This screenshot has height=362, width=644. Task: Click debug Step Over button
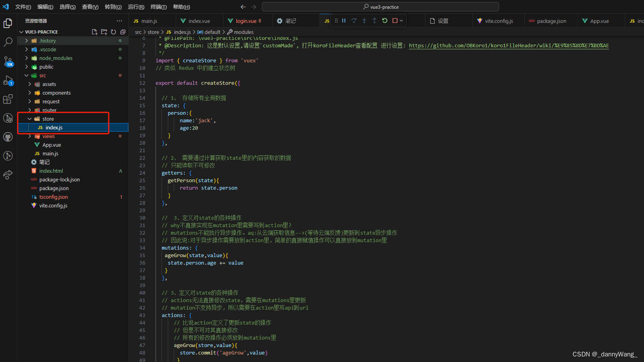(354, 21)
